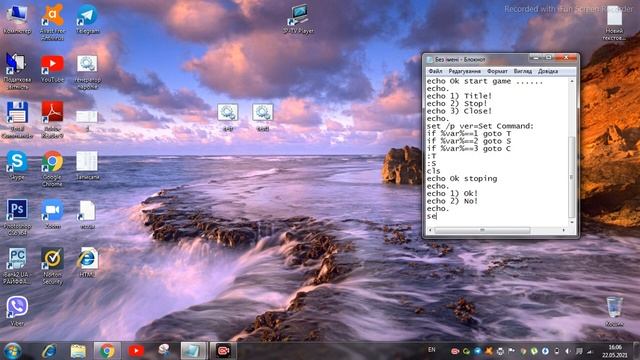
Task: Select the IP-TV Player desktop icon
Action: click(x=298, y=20)
